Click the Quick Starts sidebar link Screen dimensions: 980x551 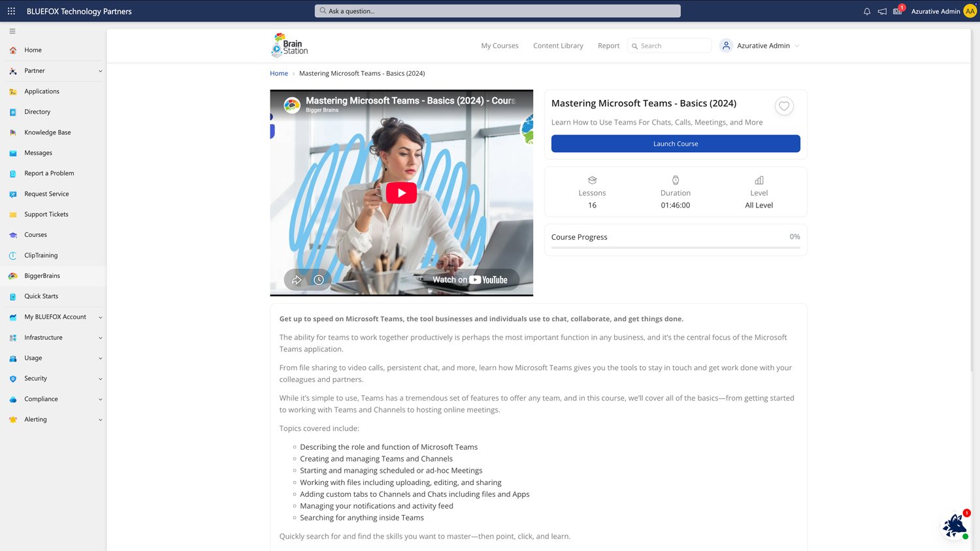tap(41, 296)
